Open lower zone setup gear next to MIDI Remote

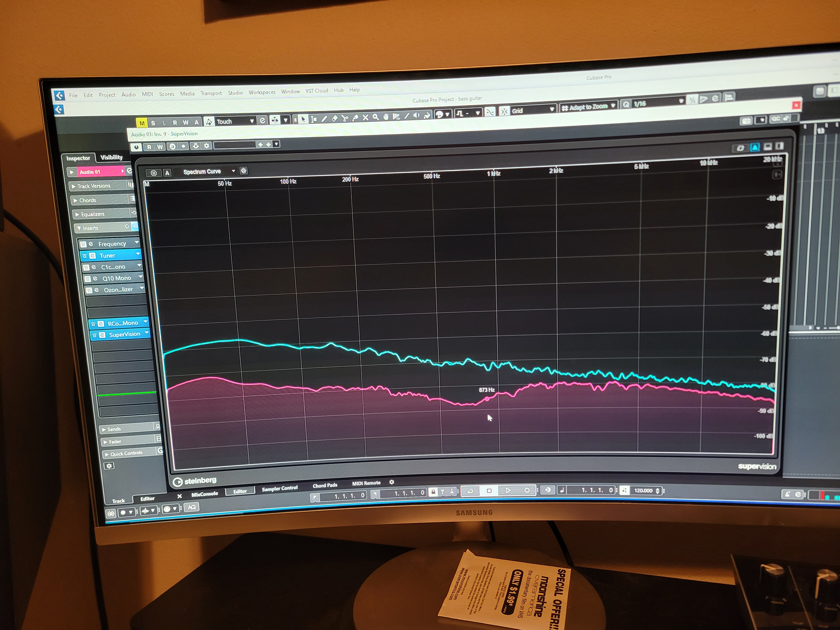391,482
